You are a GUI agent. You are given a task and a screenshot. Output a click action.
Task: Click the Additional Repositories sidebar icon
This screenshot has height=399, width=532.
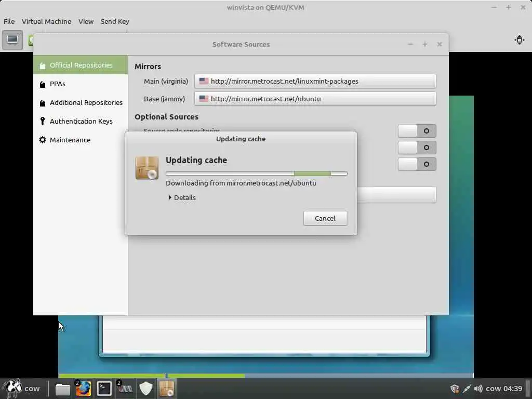[43, 103]
